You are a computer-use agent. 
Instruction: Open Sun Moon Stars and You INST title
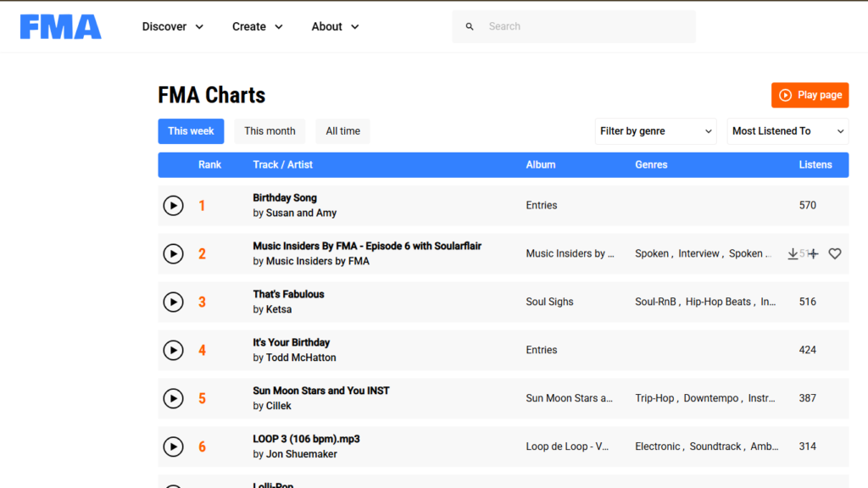321,391
